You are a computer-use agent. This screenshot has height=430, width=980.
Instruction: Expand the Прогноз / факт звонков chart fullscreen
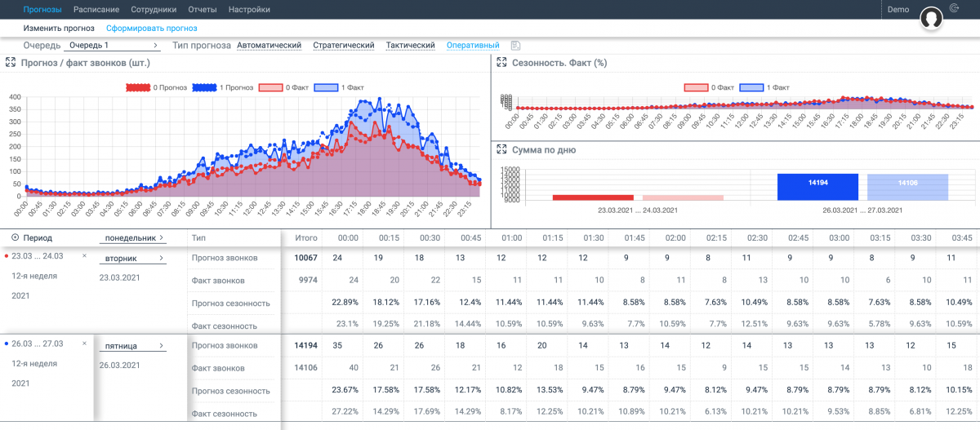pos(11,63)
